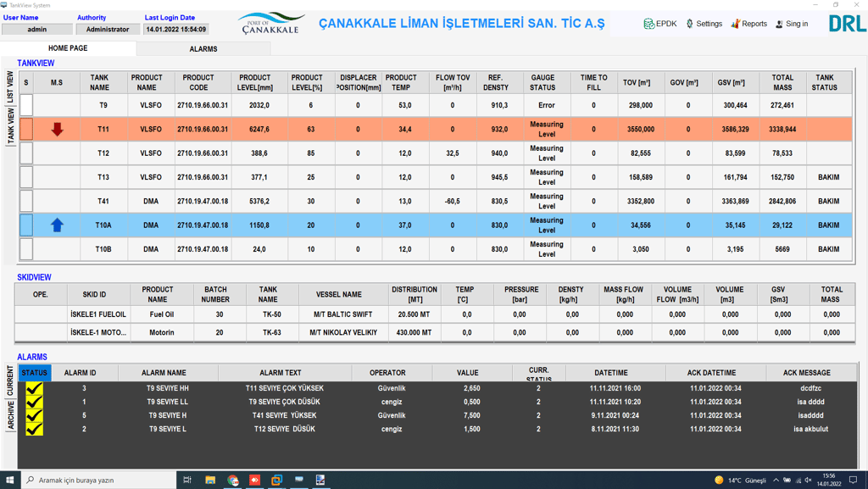Tick the select checkbox for tank T9
The height and width of the screenshot is (489, 868).
(26, 105)
